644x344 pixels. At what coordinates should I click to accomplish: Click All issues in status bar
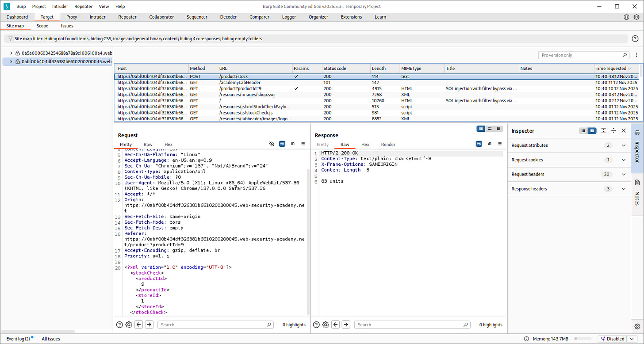pyautogui.click(x=51, y=339)
